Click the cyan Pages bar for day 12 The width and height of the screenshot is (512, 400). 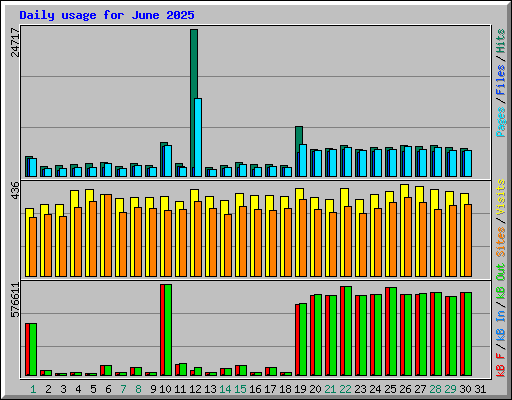pyautogui.click(x=198, y=137)
